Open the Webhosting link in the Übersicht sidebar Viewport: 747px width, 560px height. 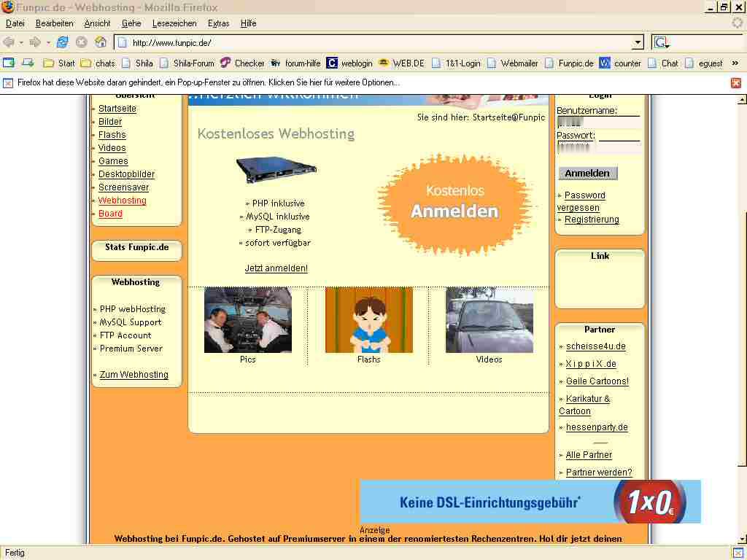click(122, 201)
